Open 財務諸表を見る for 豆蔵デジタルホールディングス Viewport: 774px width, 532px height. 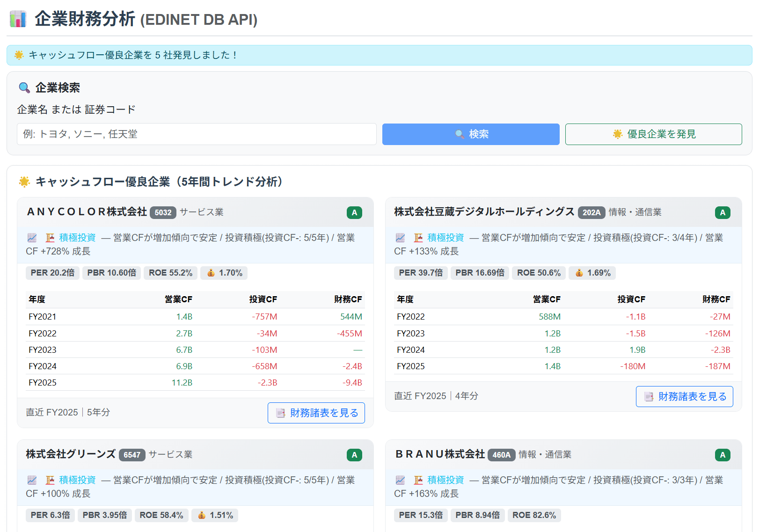pos(685,396)
